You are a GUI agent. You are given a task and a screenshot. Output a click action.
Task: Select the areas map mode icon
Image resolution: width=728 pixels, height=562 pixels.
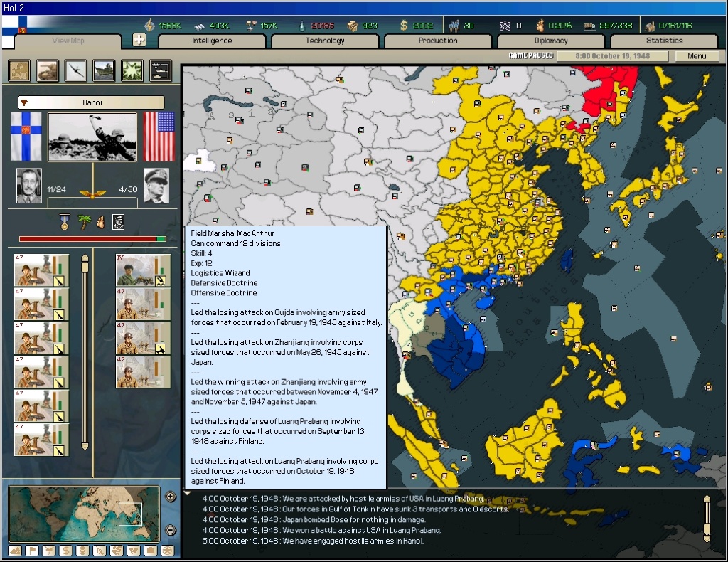[134, 551]
